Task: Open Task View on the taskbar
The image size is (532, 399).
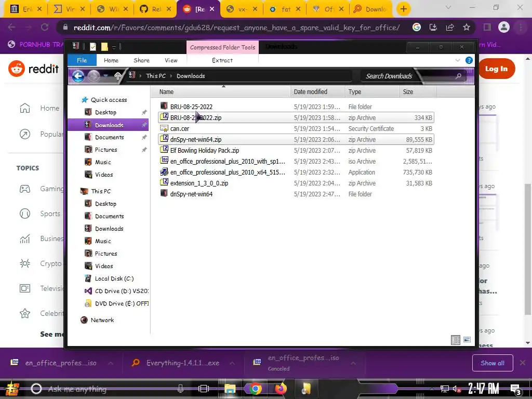Action: 204,389
